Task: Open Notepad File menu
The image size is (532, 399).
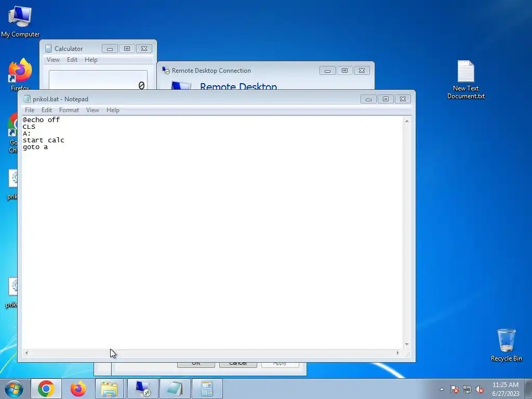Action: [30, 110]
